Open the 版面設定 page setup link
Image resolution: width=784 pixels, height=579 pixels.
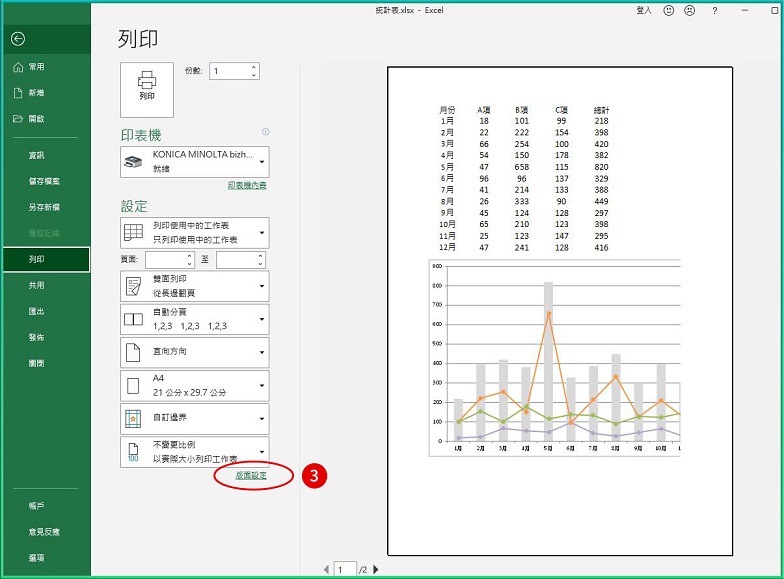pos(251,476)
